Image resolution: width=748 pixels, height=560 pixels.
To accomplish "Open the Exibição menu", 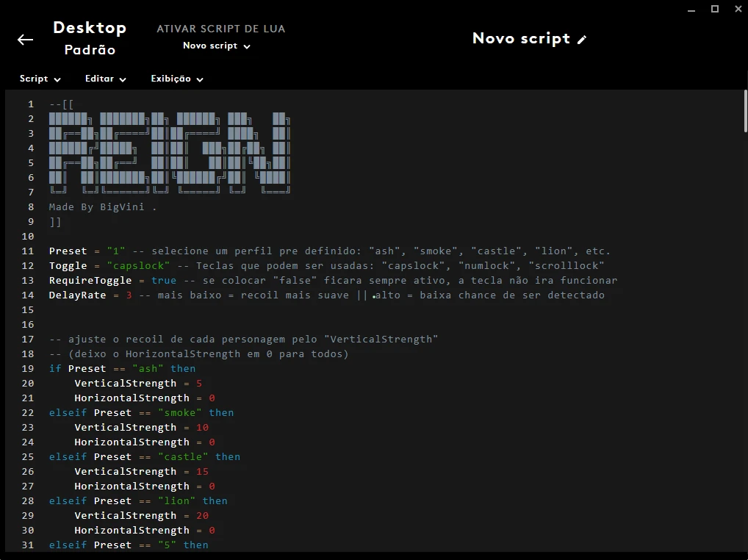I will [177, 79].
